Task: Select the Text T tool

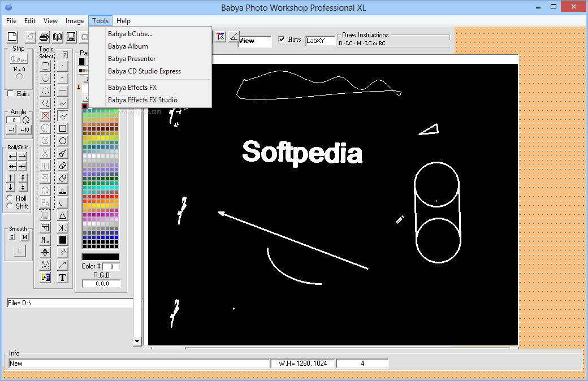Action: (x=63, y=278)
